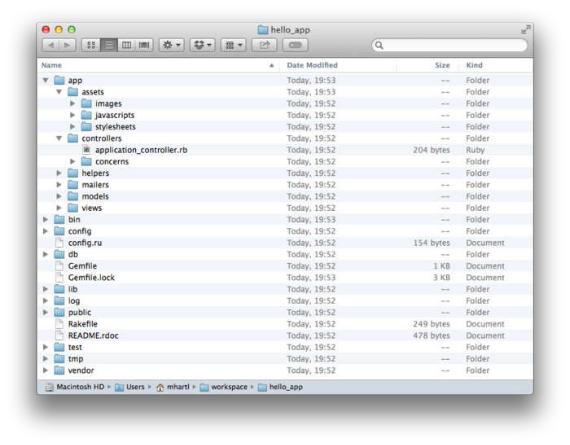570x445 pixels.
Task: Focus the Finder search field
Action: [449, 45]
